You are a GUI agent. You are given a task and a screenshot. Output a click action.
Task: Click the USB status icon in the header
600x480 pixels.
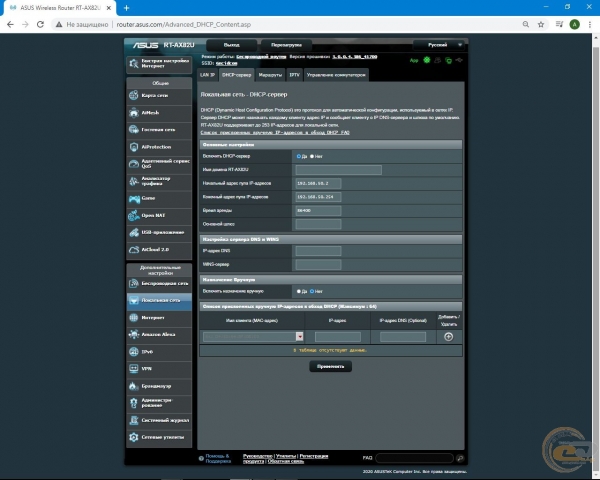point(459,60)
